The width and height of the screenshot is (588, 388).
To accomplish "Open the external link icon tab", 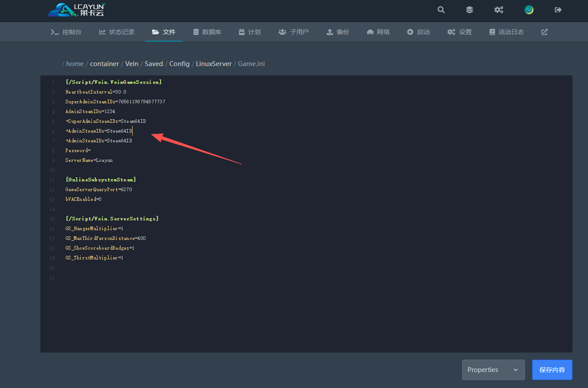I will (x=544, y=32).
